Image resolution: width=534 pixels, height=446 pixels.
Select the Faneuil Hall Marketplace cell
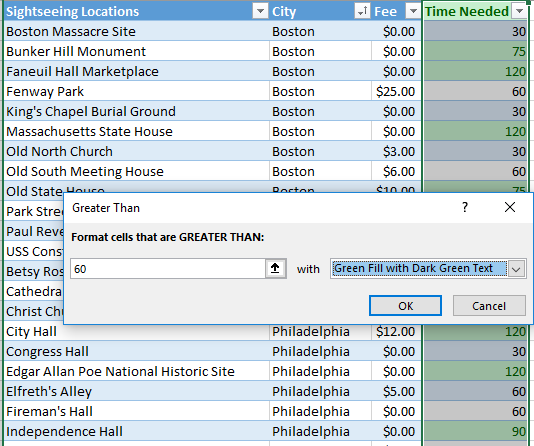coord(137,71)
